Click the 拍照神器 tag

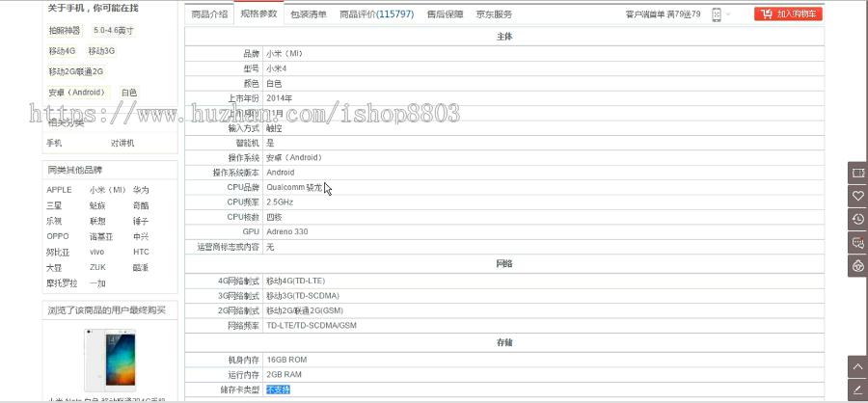click(x=65, y=31)
